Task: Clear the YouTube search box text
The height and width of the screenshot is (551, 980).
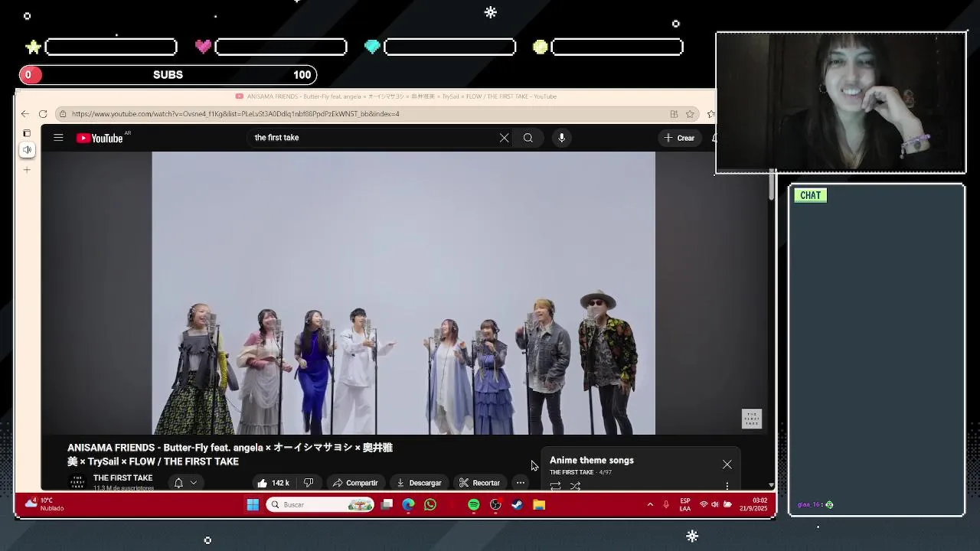Action: coord(504,138)
